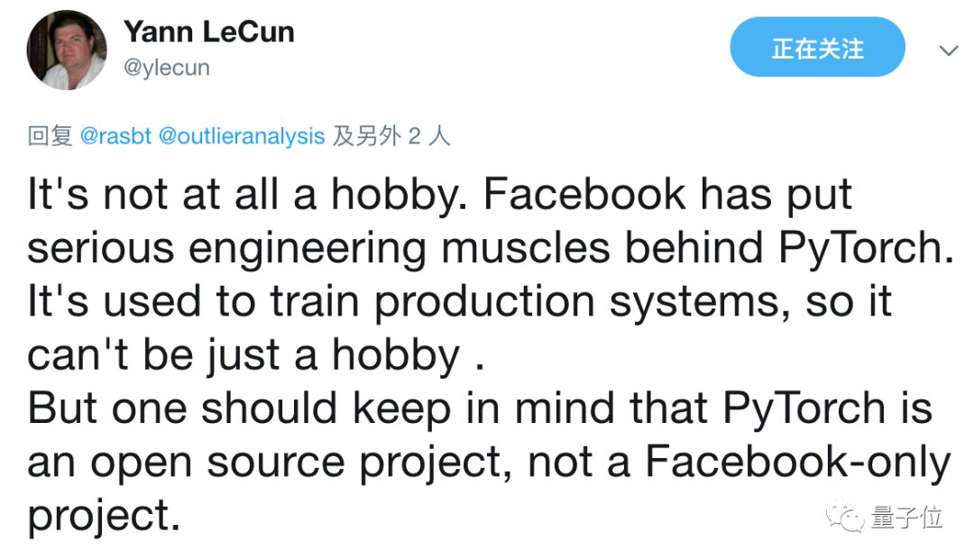Image resolution: width=974 pixels, height=560 pixels.
Task: Show the 及另外 2 人 recipients
Action: (x=391, y=136)
